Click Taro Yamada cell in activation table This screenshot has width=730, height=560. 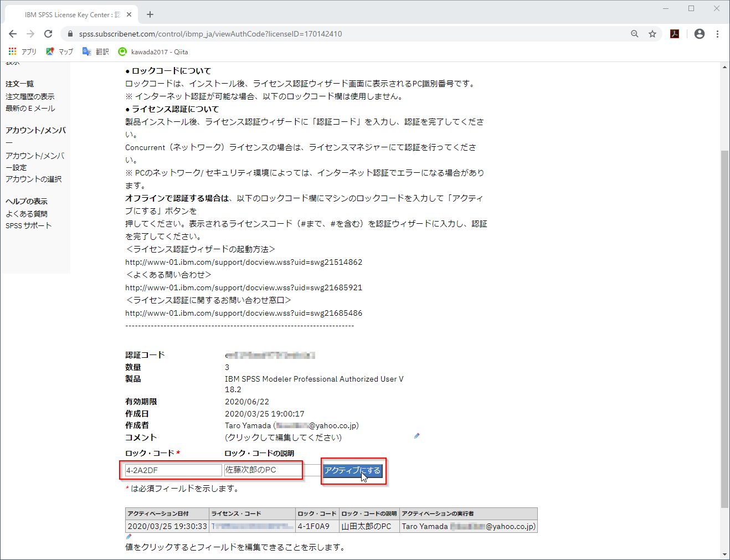point(469,526)
